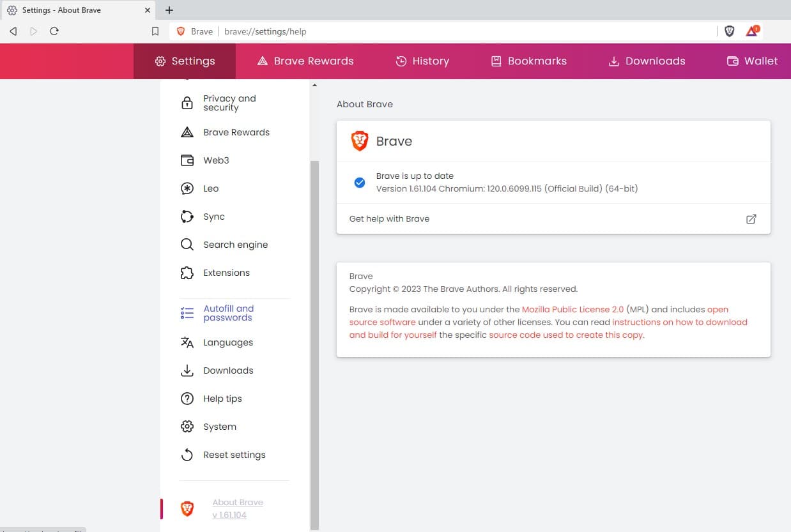Click the Autofill and passwords list icon
Screen dimensions: 791x532
[x=187, y=313]
